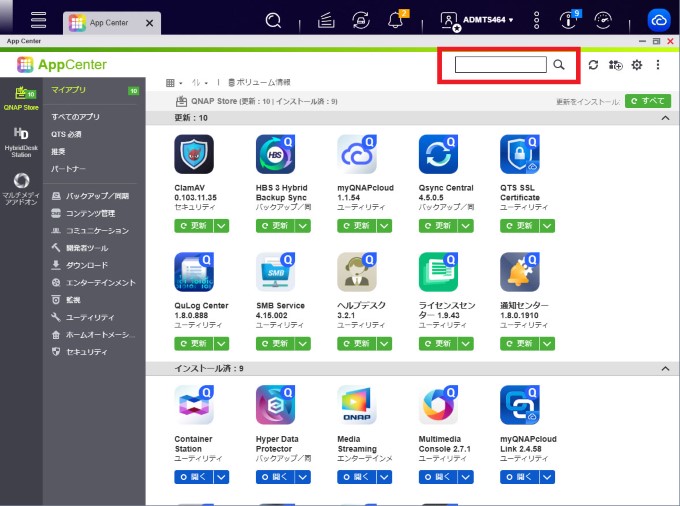Click 開く button for Hyper Data Protector
The image size is (680, 506).
pos(275,477)
